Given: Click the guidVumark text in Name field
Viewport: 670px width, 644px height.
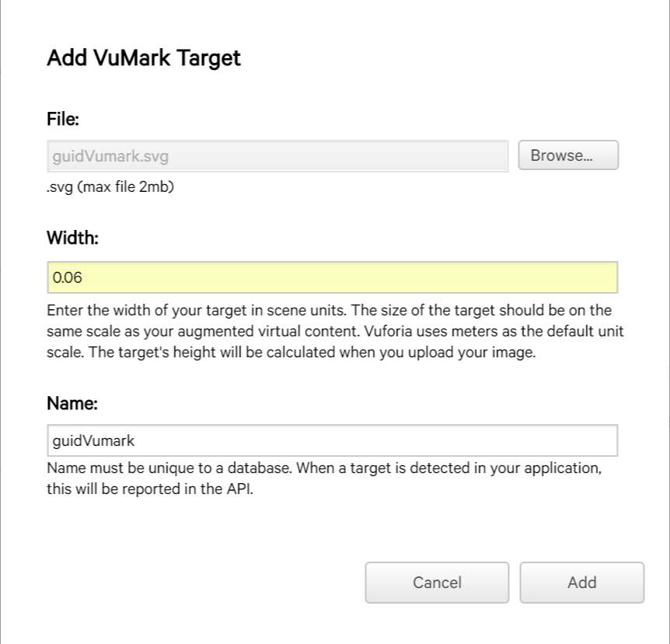Looking at the screenshot, I should point(93,440).
